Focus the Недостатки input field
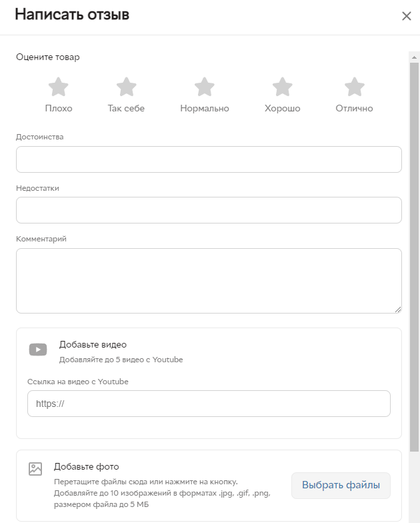The height and width of the screenshot is (523, 420). pyautogui.click(x=209, y=210)
